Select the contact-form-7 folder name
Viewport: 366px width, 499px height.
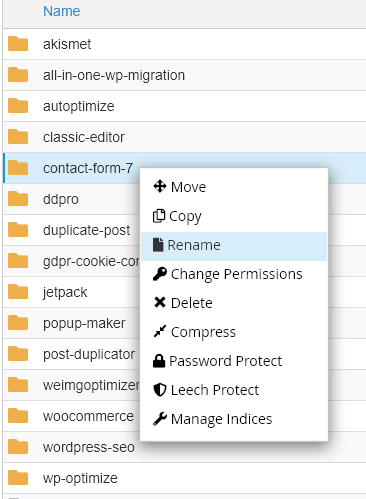tap(88, 168)
